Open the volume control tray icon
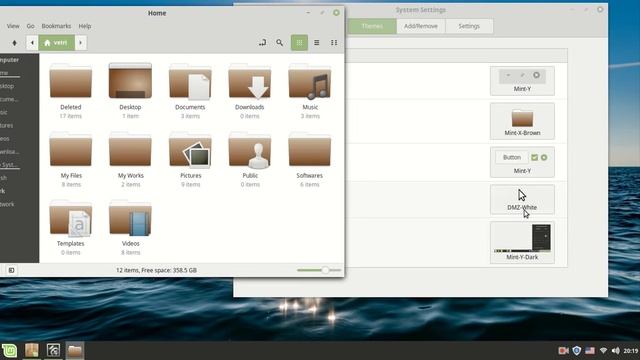 pos(616,351)
